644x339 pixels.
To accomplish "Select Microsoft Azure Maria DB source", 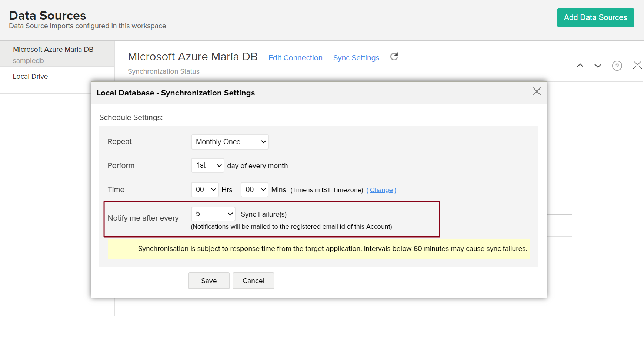I will coord(53,49).
